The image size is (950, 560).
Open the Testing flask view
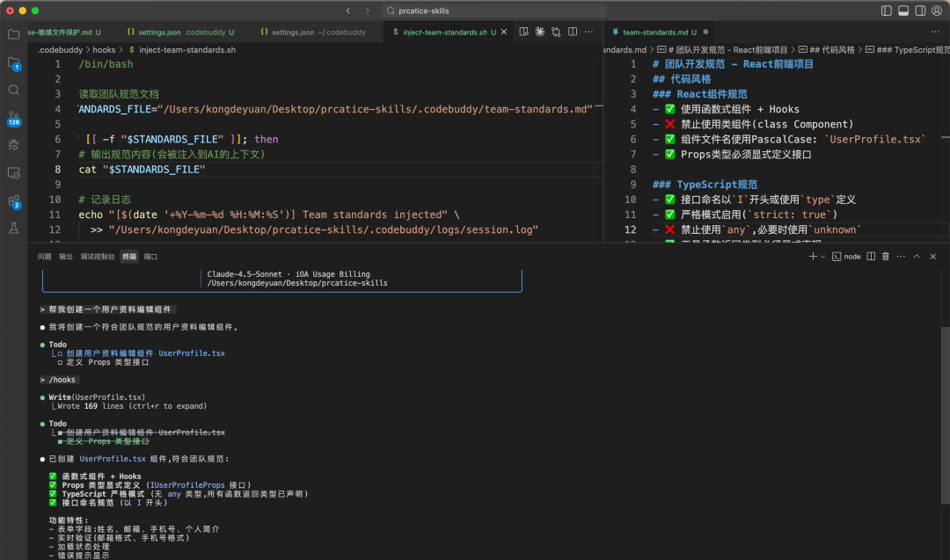click(x=13, y=229)
